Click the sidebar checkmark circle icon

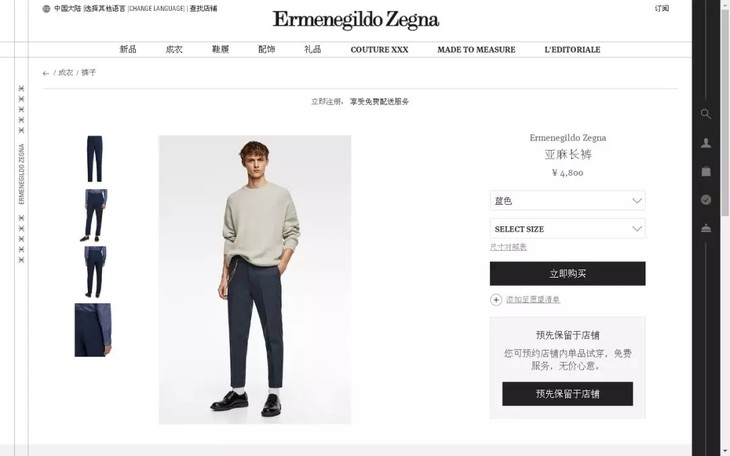tap(706, 200)
